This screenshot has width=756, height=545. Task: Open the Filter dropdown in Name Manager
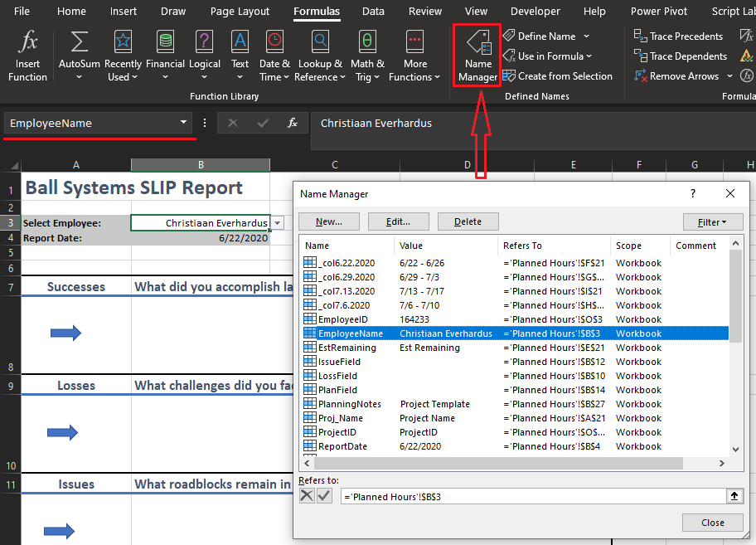pyautogui.click(x=712, y=221)
